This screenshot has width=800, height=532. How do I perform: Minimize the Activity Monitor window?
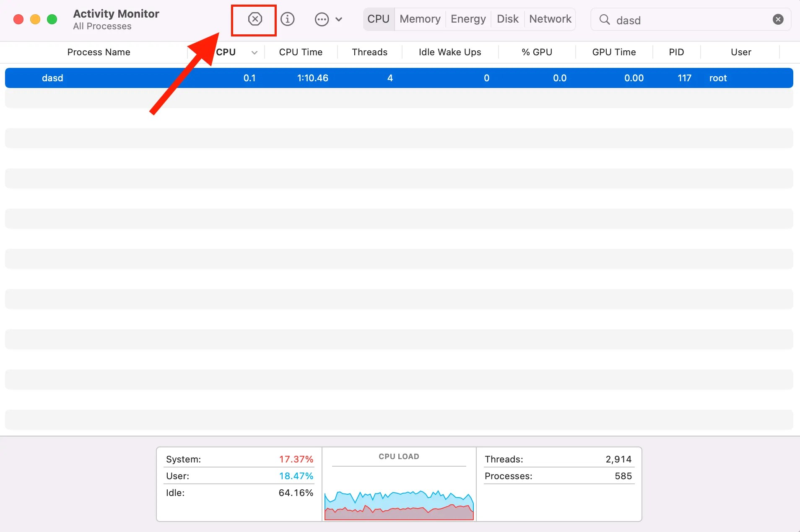[35, 19]
